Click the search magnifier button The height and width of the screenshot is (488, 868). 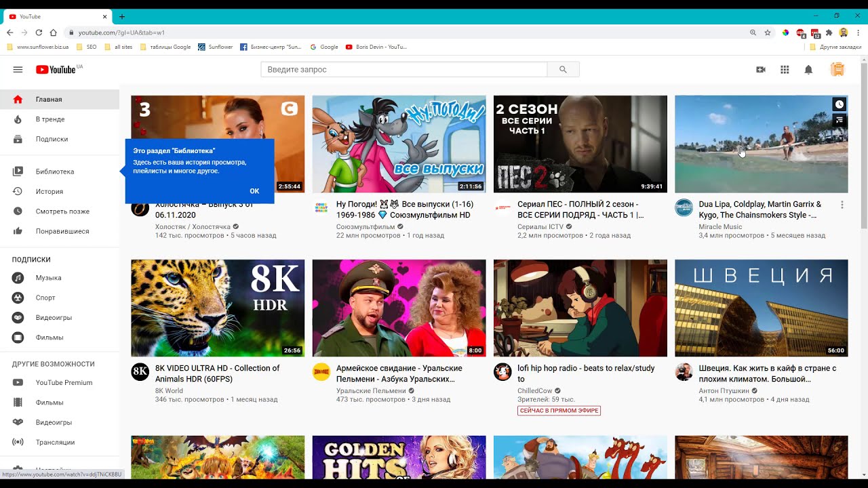click(x=563, y=70)
